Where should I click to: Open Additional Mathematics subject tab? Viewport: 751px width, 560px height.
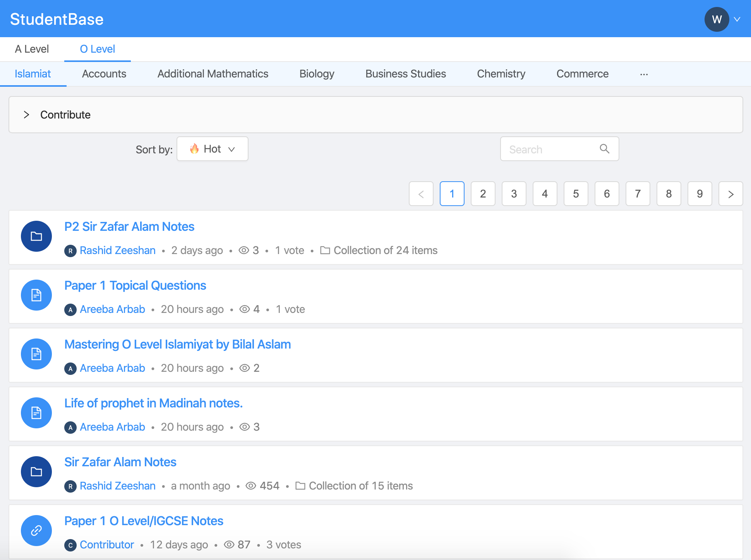point(213,74)
